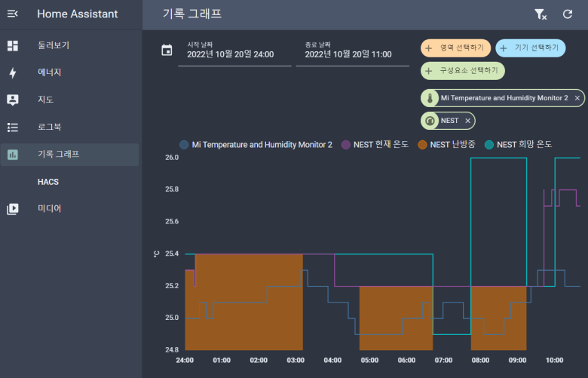The image size is (588, 378).
Task: Remove the Mi Temperature and Humidity Monitor 2 chip
Action: [x=577, y=98]
